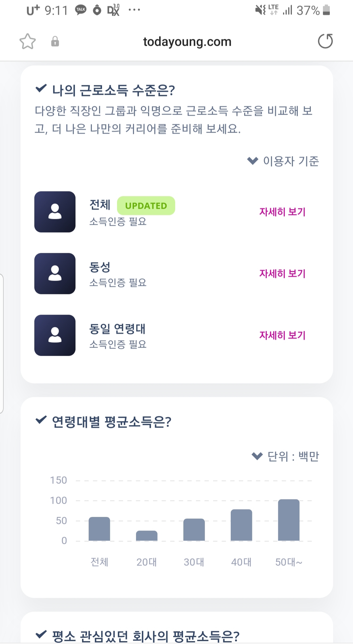Tap the padlock site security icon
The image size is (353, 644).
(55, 41)
